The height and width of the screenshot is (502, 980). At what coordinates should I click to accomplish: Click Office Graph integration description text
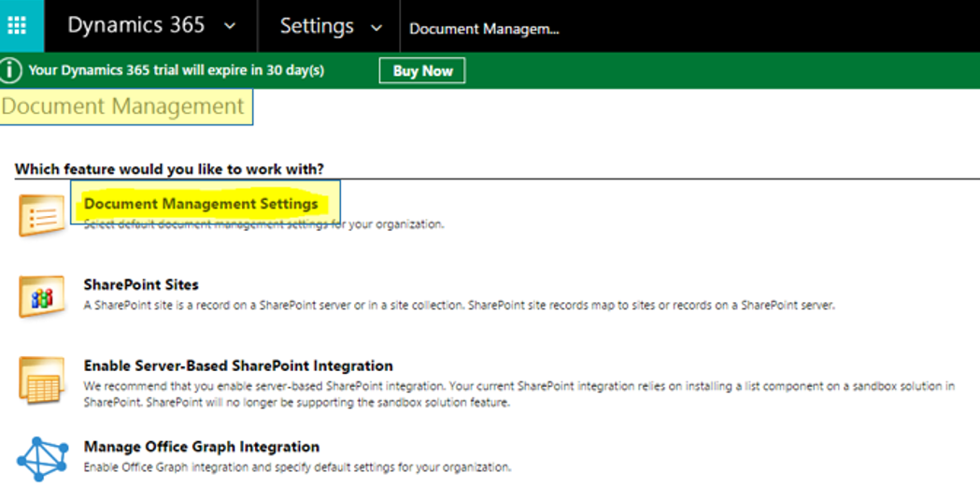click(x=297, y=467)
